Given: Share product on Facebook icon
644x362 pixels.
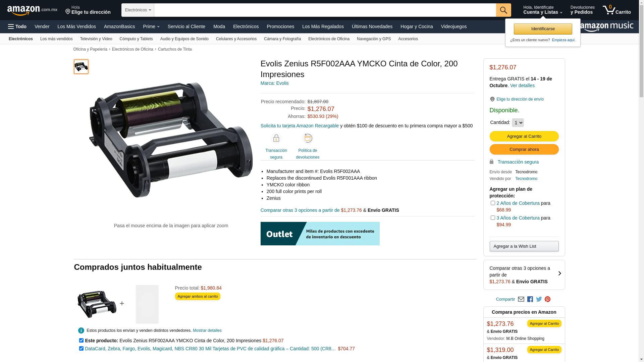Looking at the screenshot, I should 530,299.
